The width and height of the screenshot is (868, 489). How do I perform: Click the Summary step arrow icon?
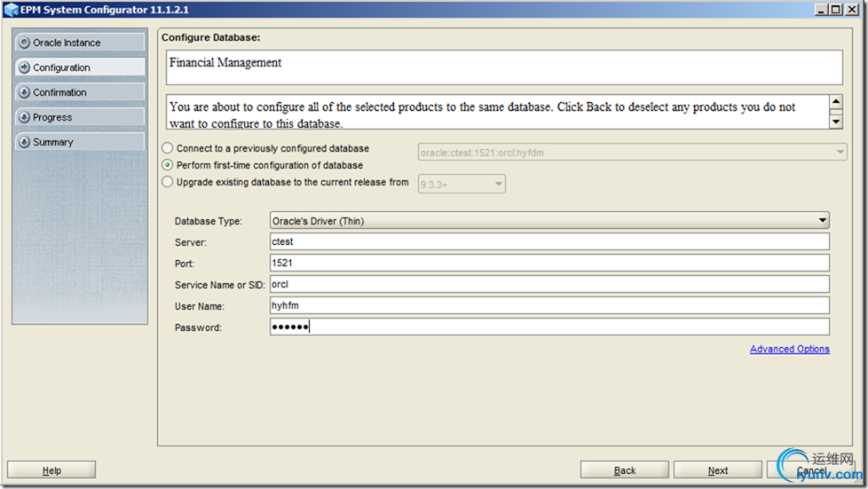[x=24, y=142]
